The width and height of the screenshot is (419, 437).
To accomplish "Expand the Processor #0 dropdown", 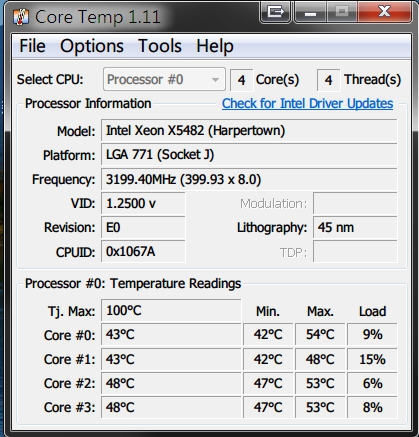I will [x=164, y=79].
